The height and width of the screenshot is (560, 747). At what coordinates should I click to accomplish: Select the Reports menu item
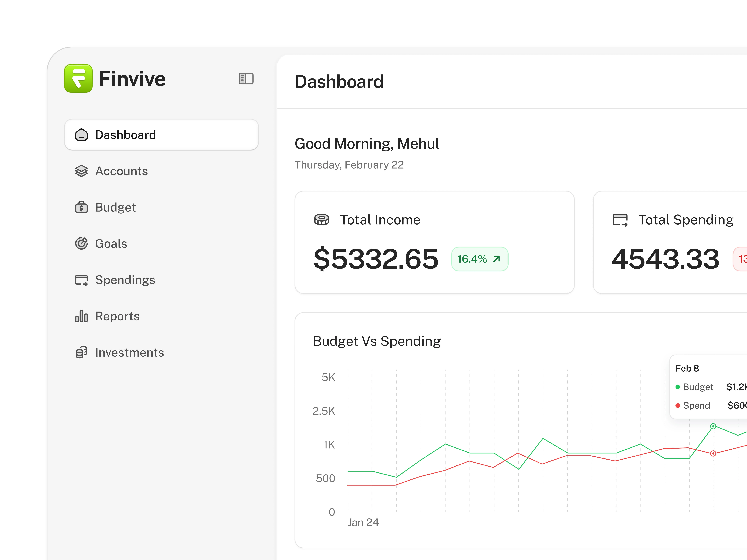pyautogui.click(x=117, y=316)
